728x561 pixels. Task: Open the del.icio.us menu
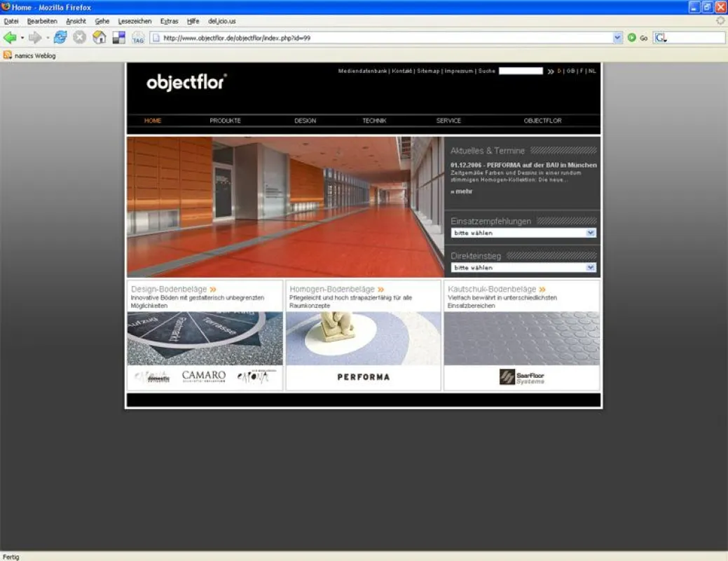pos(222,21)
